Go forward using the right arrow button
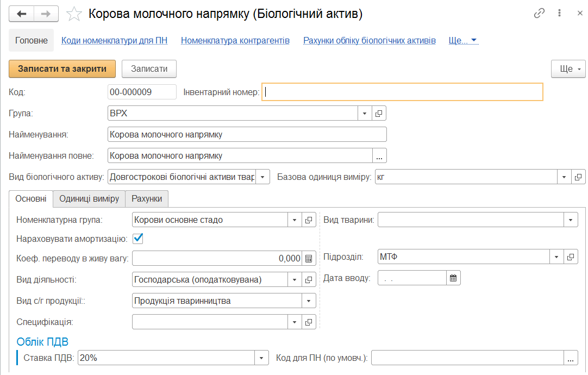This screenshot has width=588, height=375. click(46, 14)
